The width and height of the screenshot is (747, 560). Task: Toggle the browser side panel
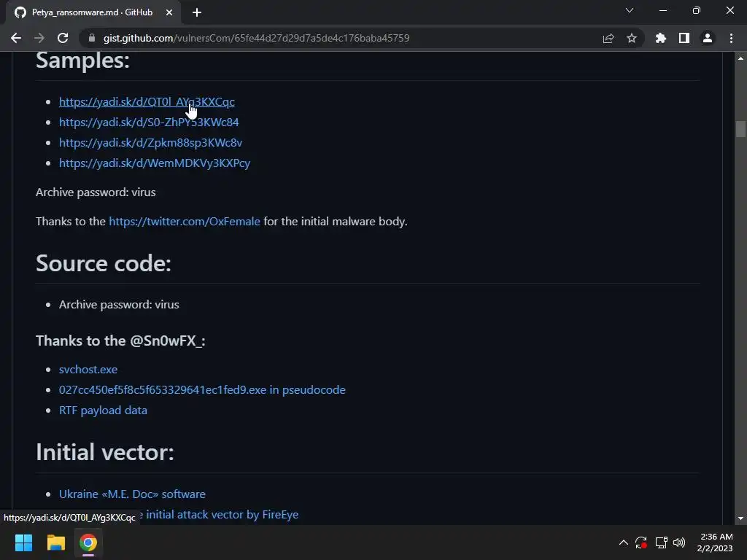(684, 38)
